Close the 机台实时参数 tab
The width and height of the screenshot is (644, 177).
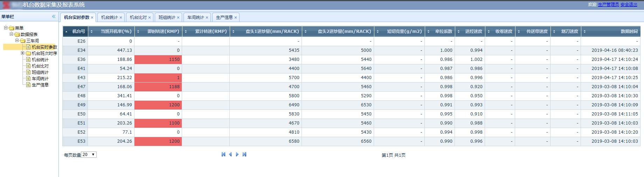coord(92,17)
